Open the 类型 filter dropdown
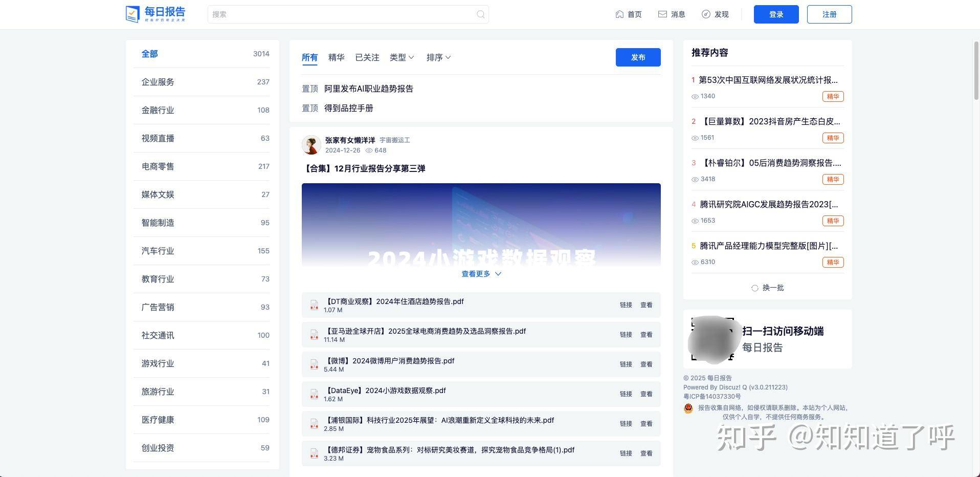 (402, 57)
